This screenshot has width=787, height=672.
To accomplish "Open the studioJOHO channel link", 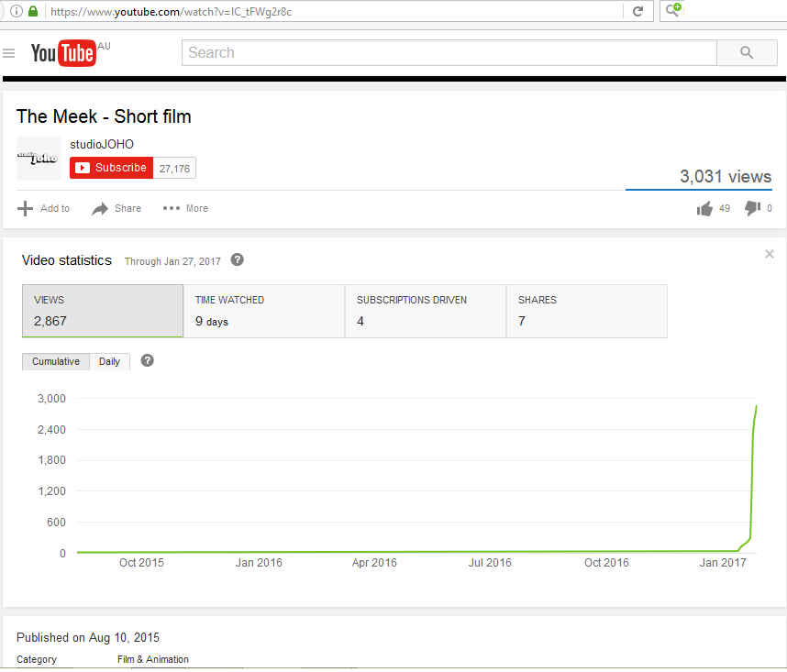I will 102,145.
